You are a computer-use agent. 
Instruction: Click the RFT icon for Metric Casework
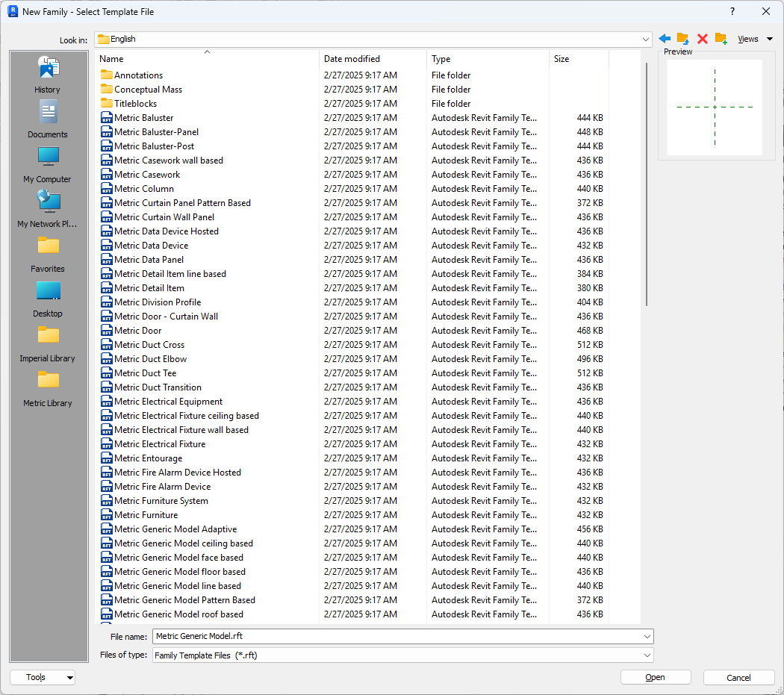tap(107, 175)
